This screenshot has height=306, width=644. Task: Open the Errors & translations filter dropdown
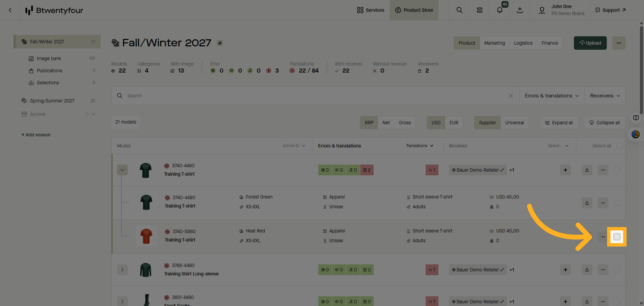tap(552, 96)
